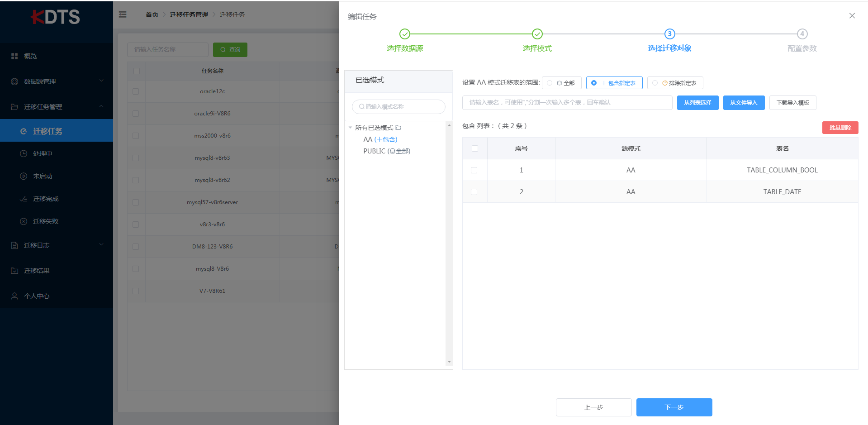Click the migration log document icon

pos(14,245)
